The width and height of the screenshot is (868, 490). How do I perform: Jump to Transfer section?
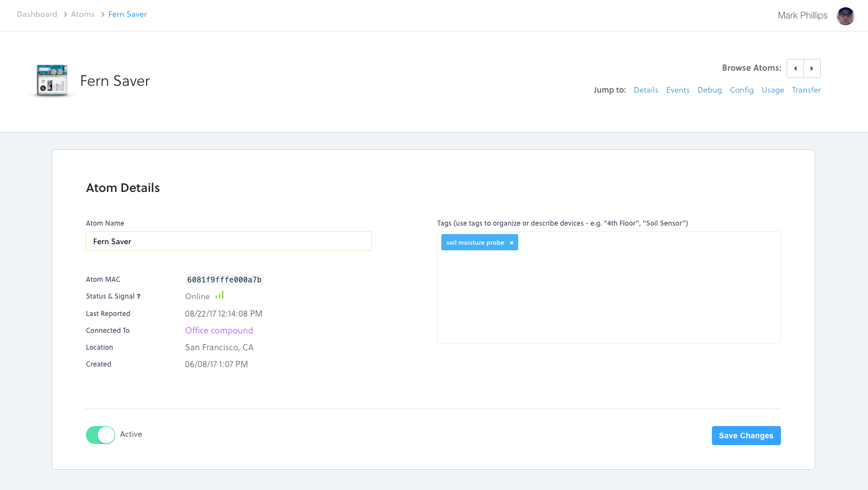(806, 90)
